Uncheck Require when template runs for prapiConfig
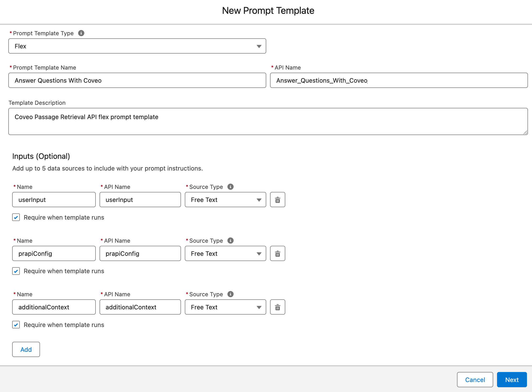The image size is (532, 392). point(16,271)
